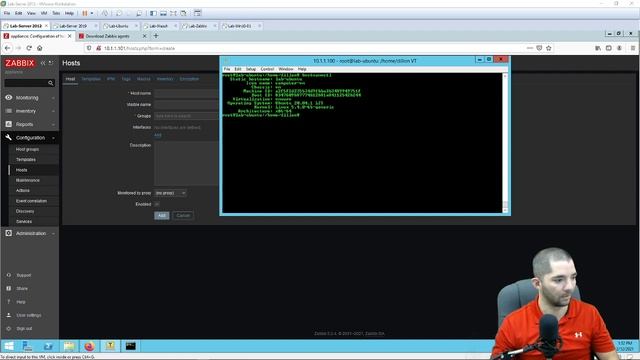This screenshot has width=640, height=360.
Task: Open a new browser tab with plus icon
Action: pos(156,36)
